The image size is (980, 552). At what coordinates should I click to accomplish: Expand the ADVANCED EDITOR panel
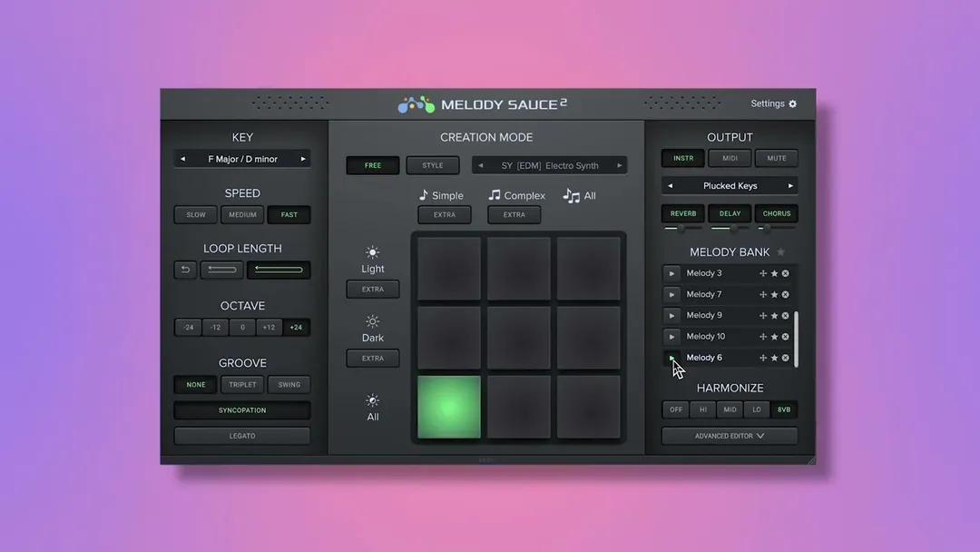pos(729,435)
